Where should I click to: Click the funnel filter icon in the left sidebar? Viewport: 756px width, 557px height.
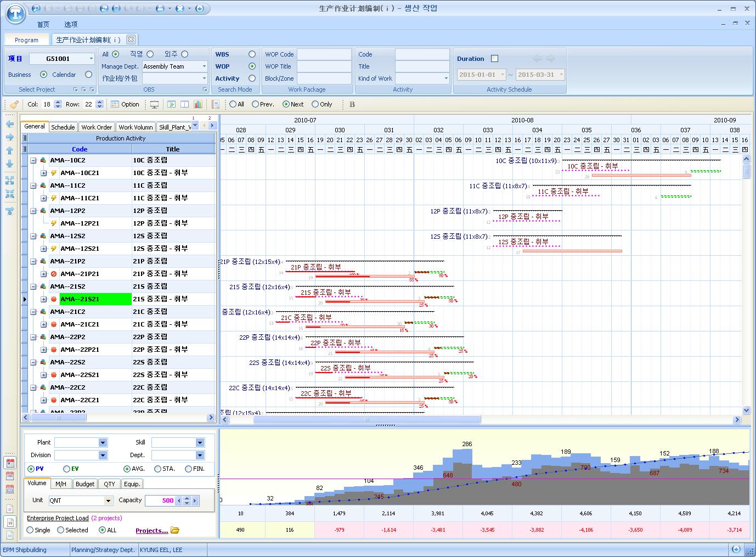(x=9, y=211)
